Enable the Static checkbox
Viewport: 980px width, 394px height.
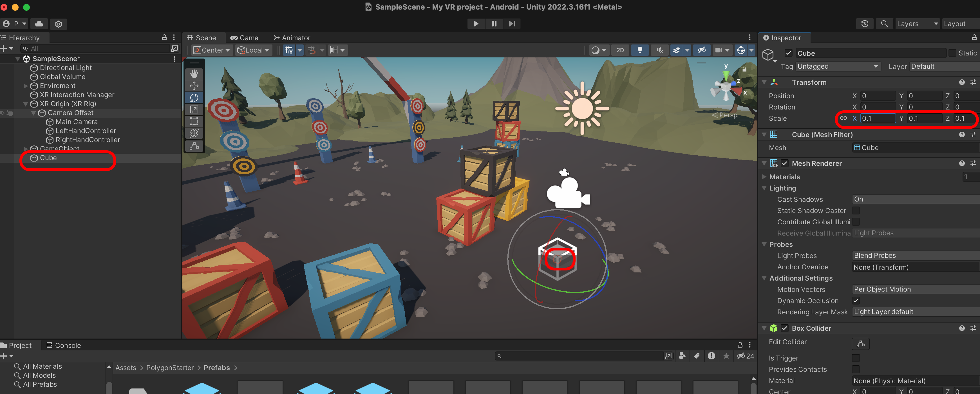coord(953,53)
